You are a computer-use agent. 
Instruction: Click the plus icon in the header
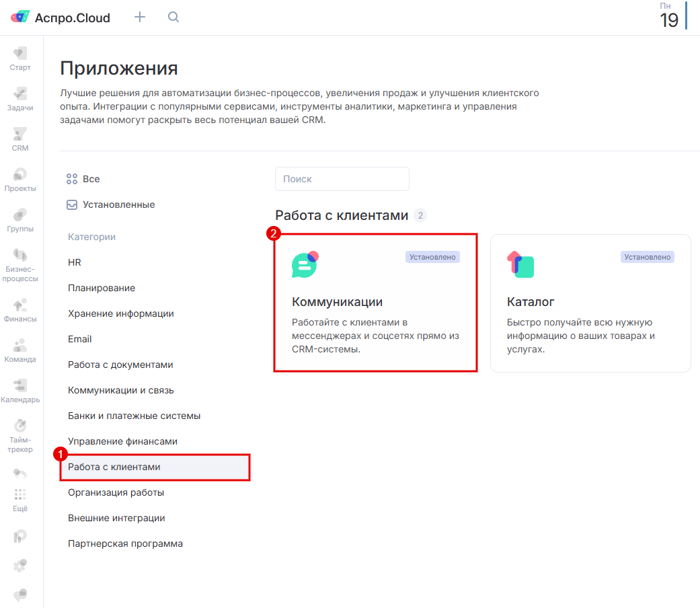pos(140,17)
